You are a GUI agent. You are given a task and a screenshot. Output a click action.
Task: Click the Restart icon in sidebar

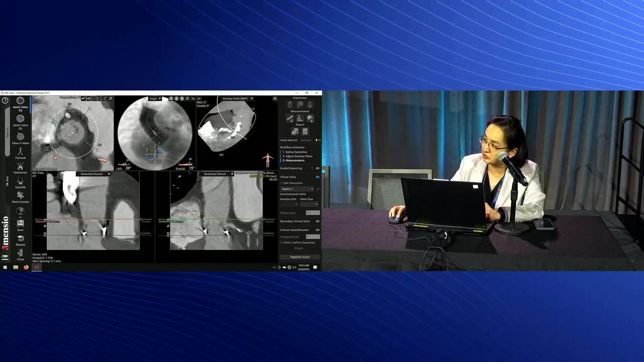tap(21, 240)
